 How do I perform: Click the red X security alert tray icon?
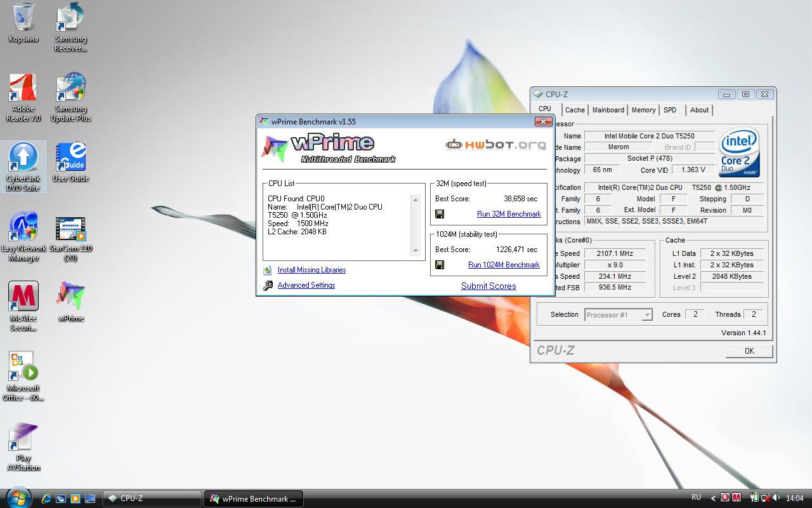pos(725,498)
